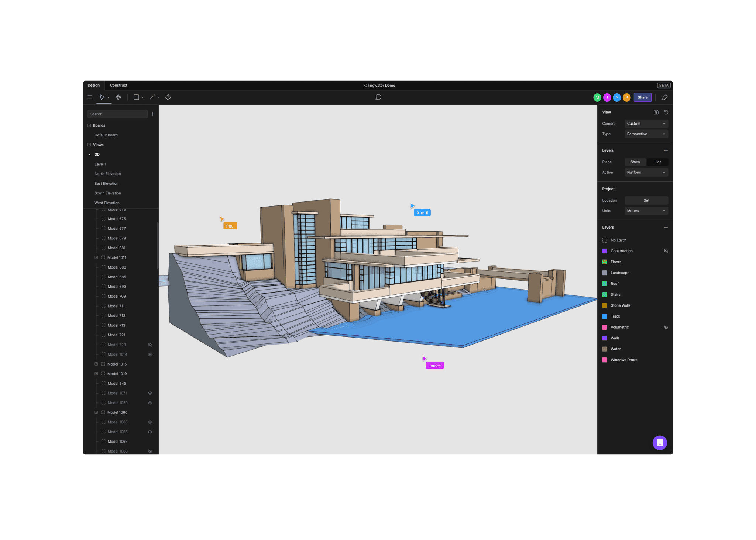This screenshot has width=756, height=540.
Task: Click the Set location button
Action: pos(646,201)
